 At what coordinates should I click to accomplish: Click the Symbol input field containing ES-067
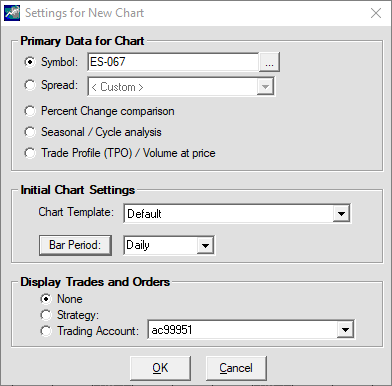pos(173,62)
